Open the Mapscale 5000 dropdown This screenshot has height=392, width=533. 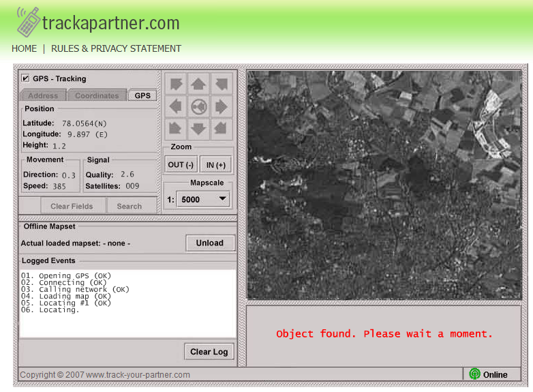[203, 199]
